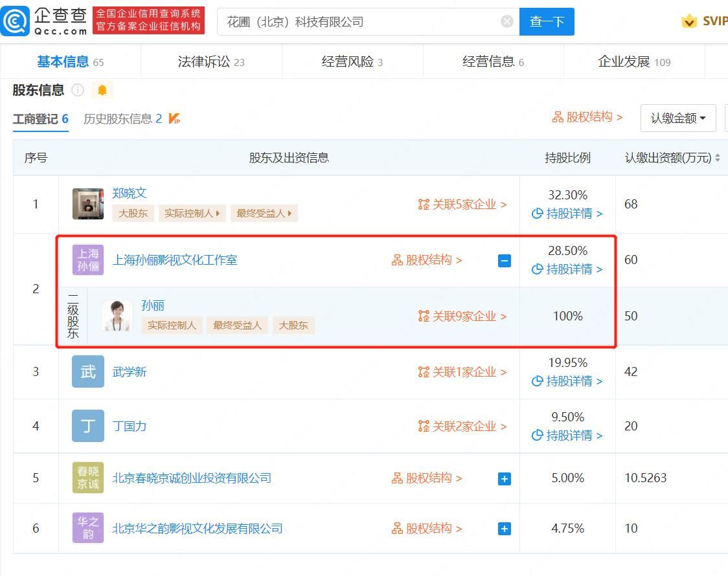Viewport: 728px width, 576px height.
Task: Open 北京春晓京诚创业投资有限公司 link
Action: 192,478
